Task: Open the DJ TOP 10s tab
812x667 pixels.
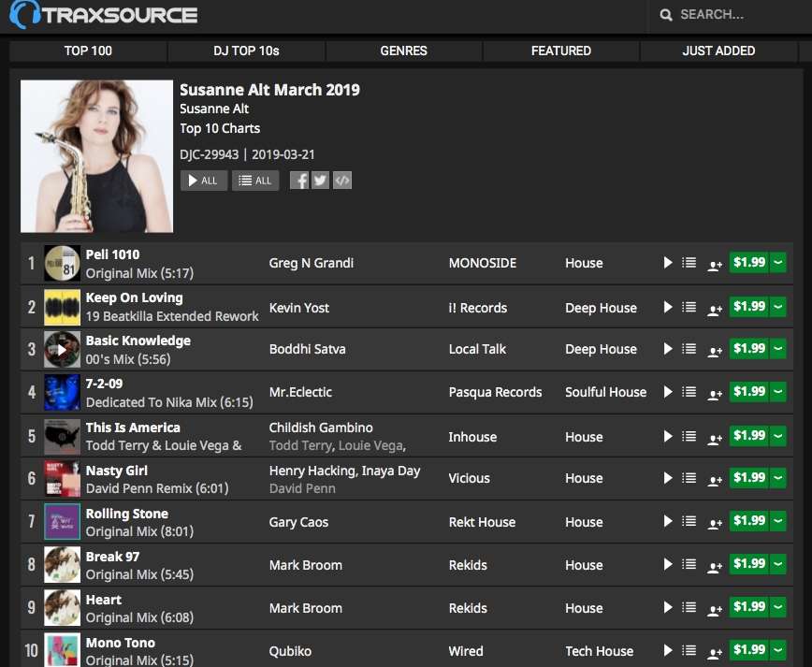Action: coord(246,51)
